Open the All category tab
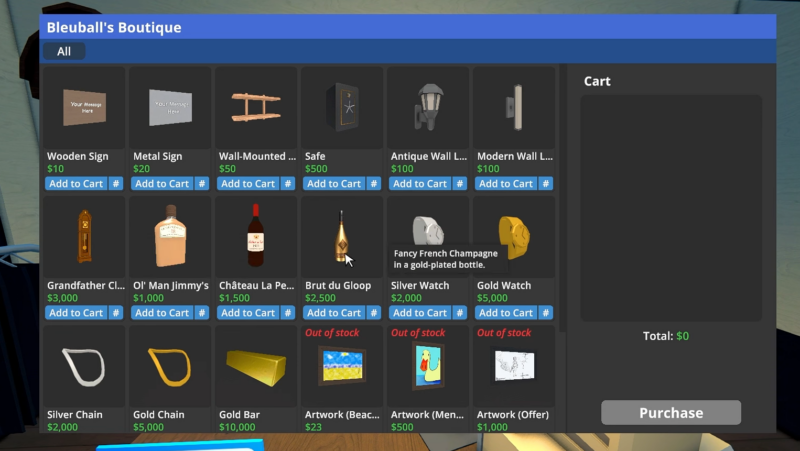The width and height of the screenshot is (800, 451). (64, 51)
